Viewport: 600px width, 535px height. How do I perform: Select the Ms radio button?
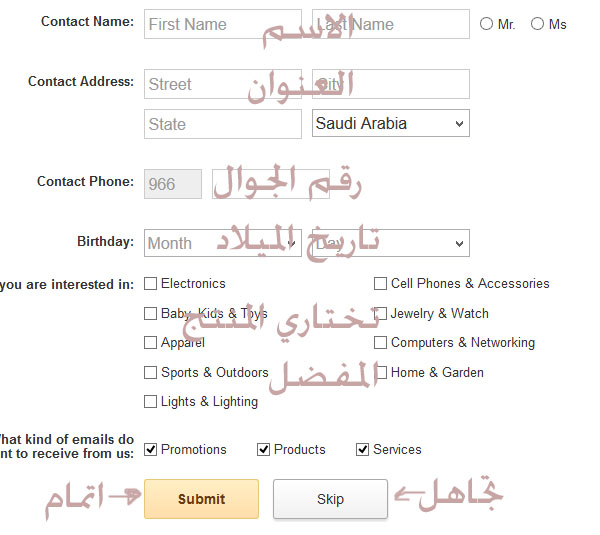[x=538, y=24]
